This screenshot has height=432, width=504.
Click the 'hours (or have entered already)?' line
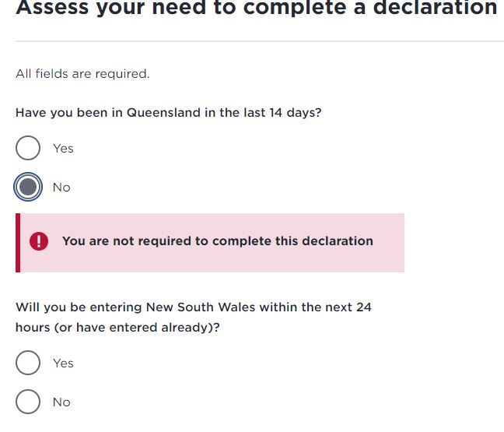[117, 328]
